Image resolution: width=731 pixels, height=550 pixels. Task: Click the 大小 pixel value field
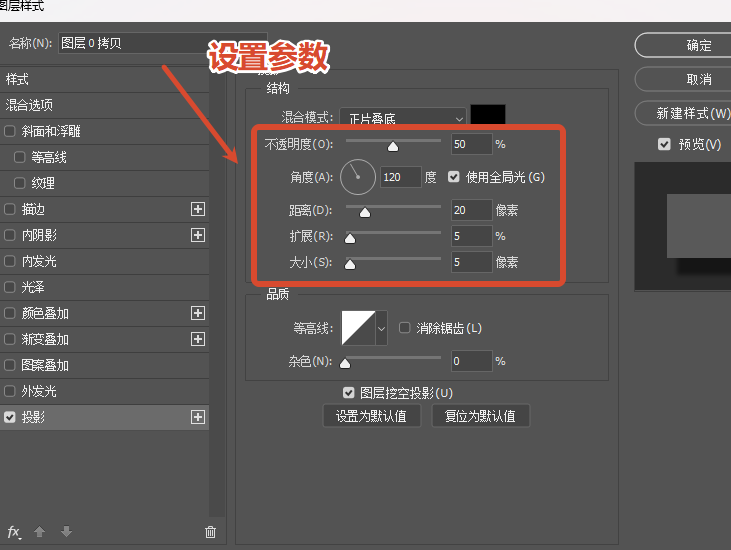(x=471, y=262)
